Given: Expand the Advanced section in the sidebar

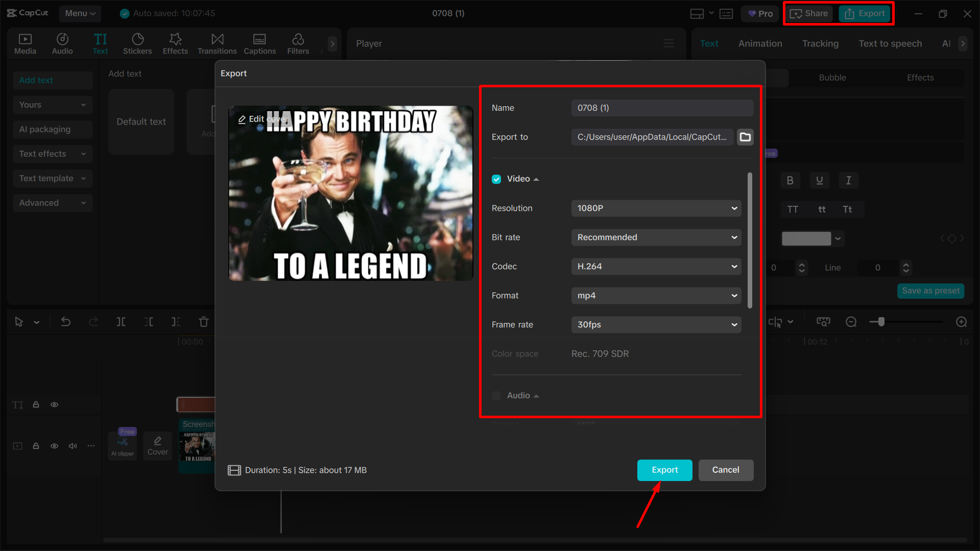Looking at the screenshot, I should [52, 203].
